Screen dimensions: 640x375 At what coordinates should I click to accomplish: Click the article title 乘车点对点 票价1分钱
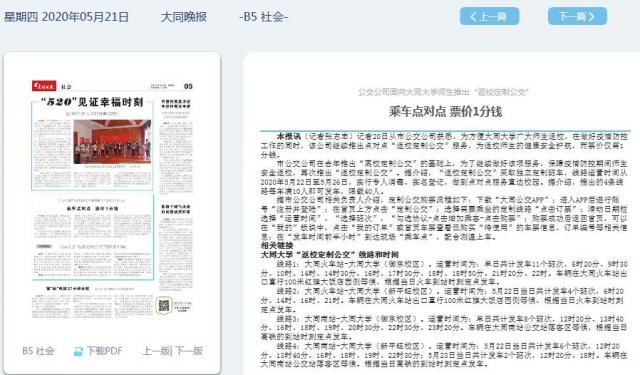pyautogui.click(x=445, y=111)
